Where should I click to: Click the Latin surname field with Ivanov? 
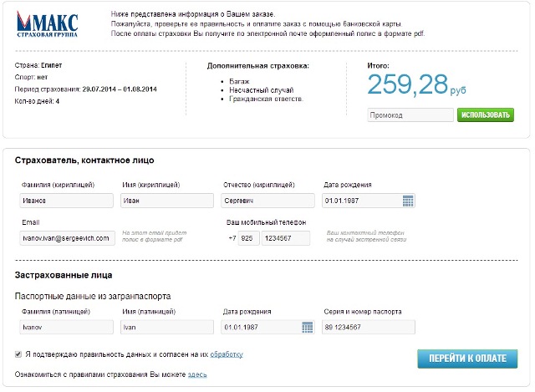65,327
